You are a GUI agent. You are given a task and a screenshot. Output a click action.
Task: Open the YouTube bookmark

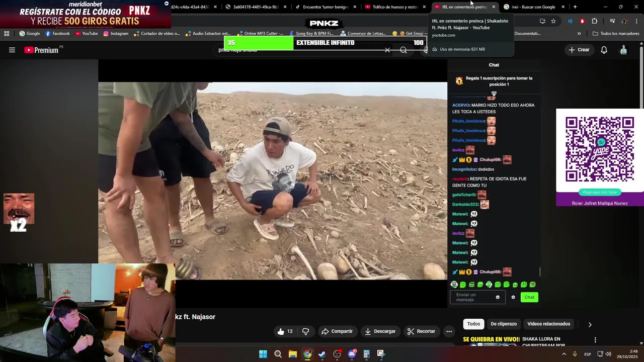[87, 34]
